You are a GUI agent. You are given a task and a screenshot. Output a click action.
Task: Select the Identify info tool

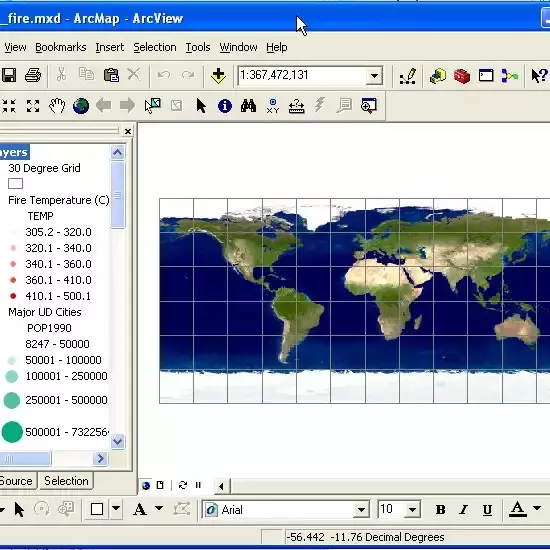pyautogui.click(x=225, y=106)
